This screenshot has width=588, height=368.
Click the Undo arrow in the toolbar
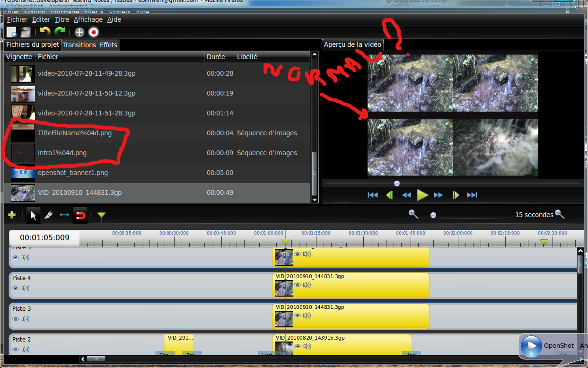pyautogui.click(x=45, y=32)
